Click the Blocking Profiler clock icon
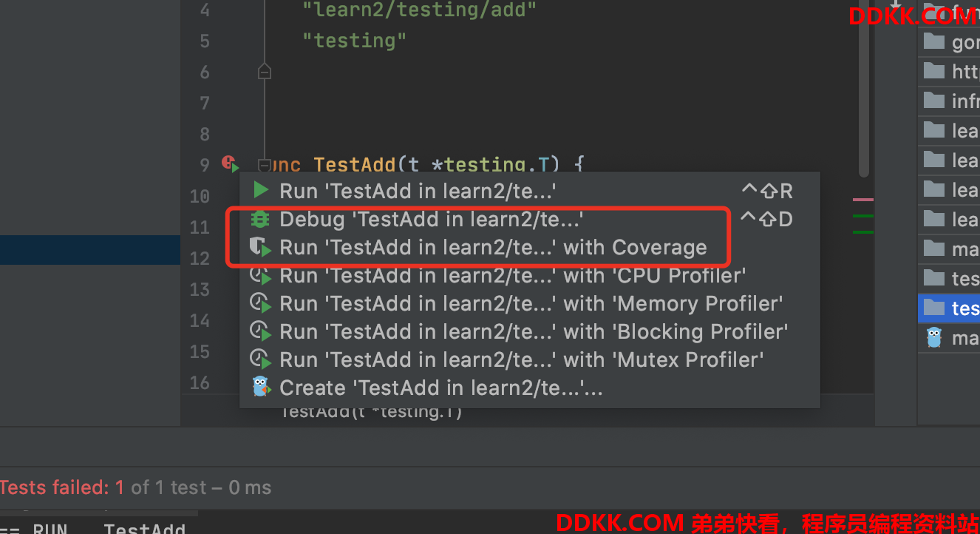 coord(260,332)
